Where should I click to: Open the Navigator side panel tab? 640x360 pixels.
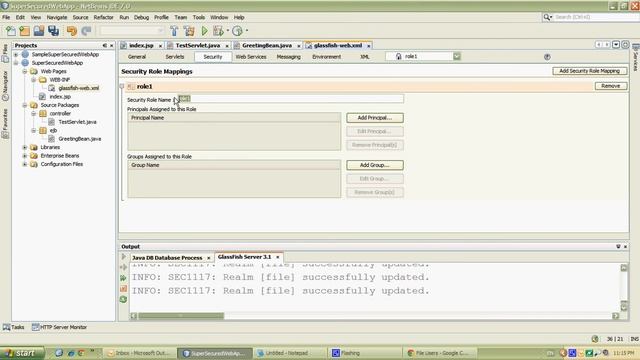click(x=5, y=85)
